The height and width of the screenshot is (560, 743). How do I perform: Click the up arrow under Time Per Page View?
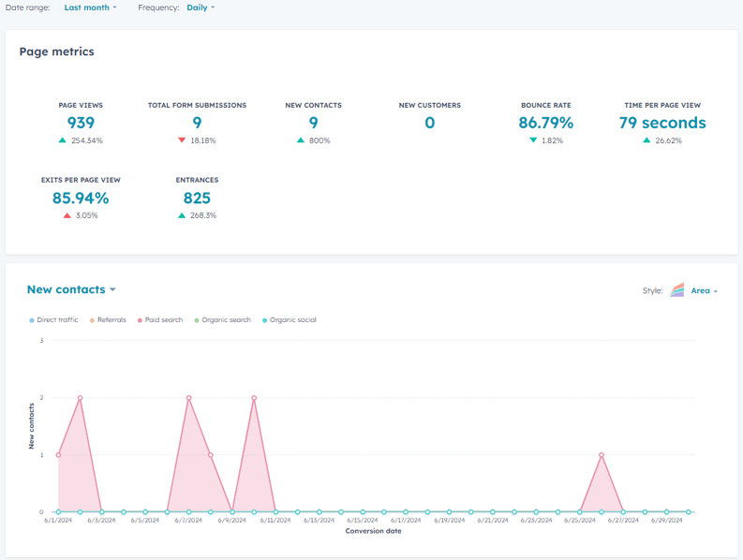[x=646, y=140]
